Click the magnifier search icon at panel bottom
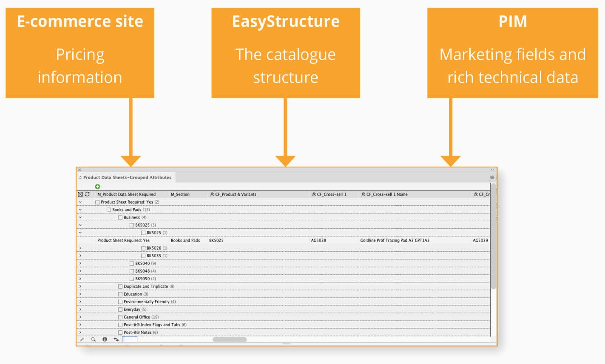 [x=93, y=339]
